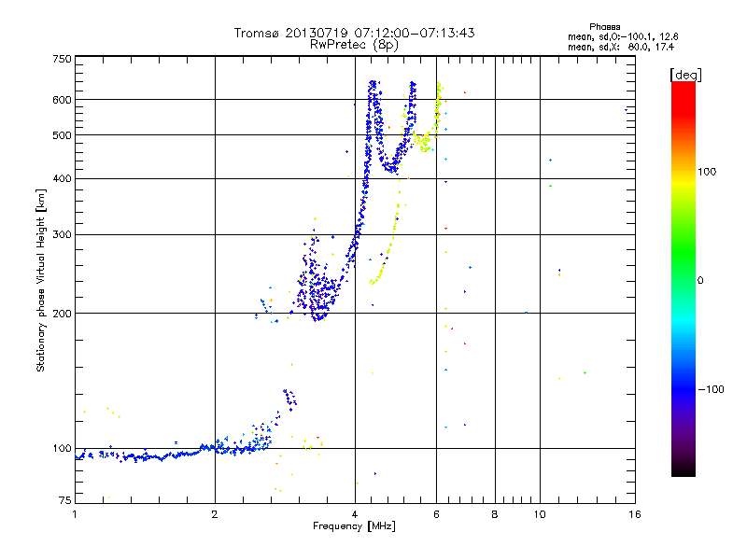Click the 'Stationary phase Virtual Height [km]' axis label

coord(40,280)
